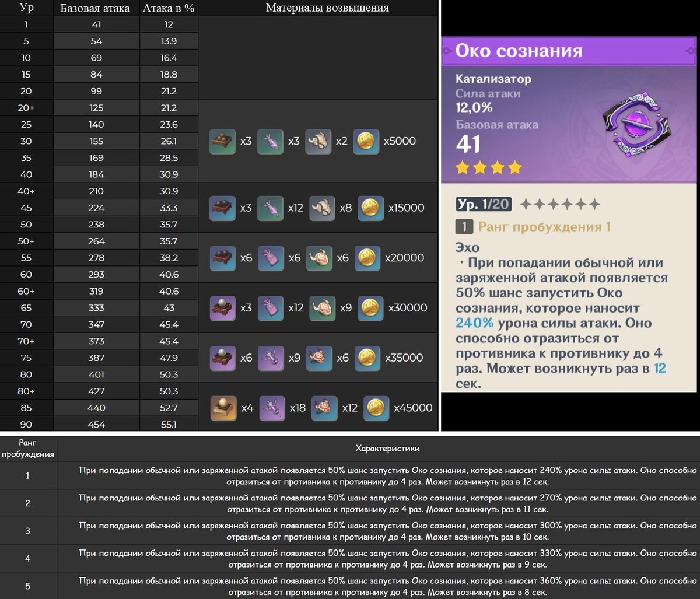Select the level 60+ row cell
This screenshot has width=700, height=599.
26,291
